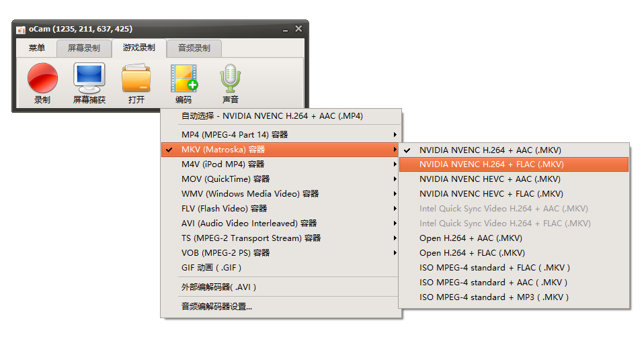Open 音频编解码器设置... dialog

[281, 307]
